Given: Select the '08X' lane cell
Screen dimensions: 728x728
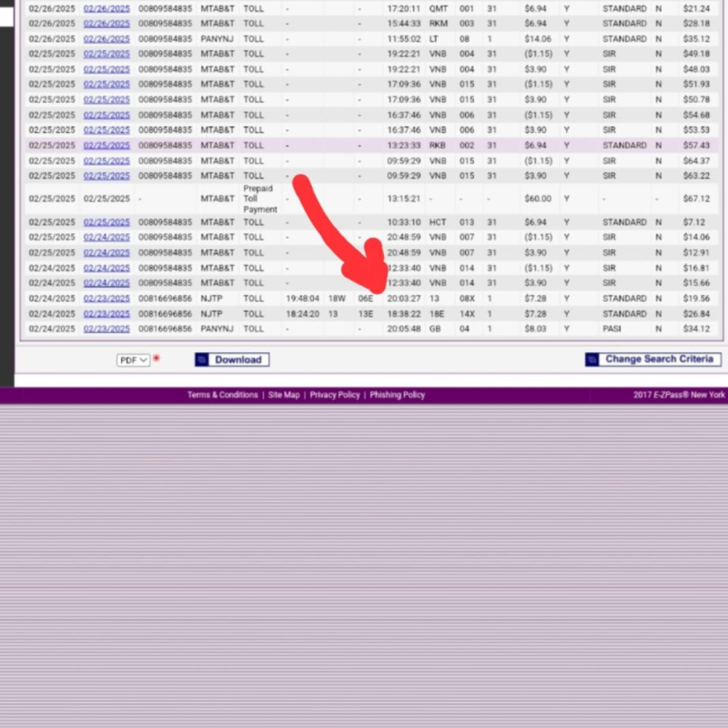Looking at the screenshot, I should [x=467, y=298].
